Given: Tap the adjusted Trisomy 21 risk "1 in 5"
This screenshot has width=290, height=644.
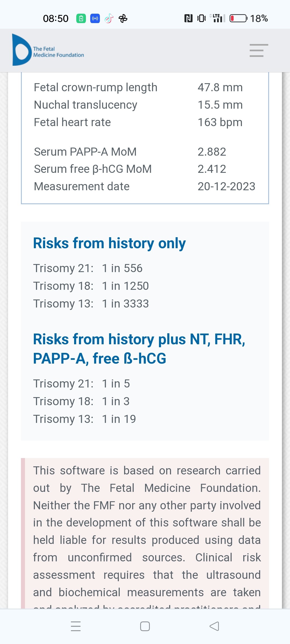Looking at the screenshot, I should (116, 384).
